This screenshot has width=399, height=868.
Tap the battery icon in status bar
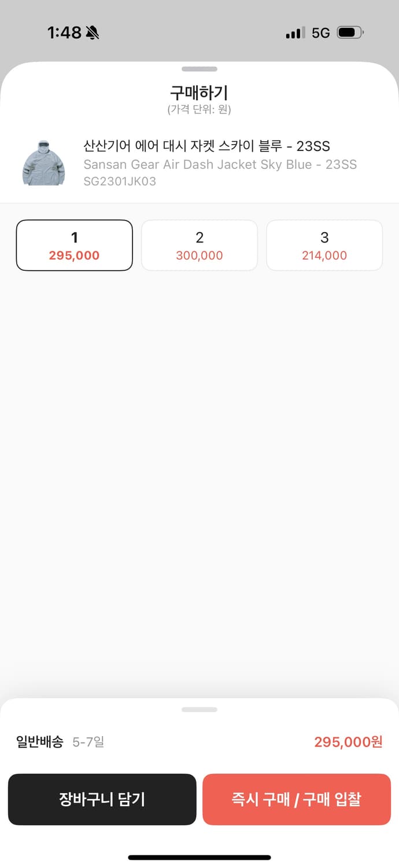point(350,33)
